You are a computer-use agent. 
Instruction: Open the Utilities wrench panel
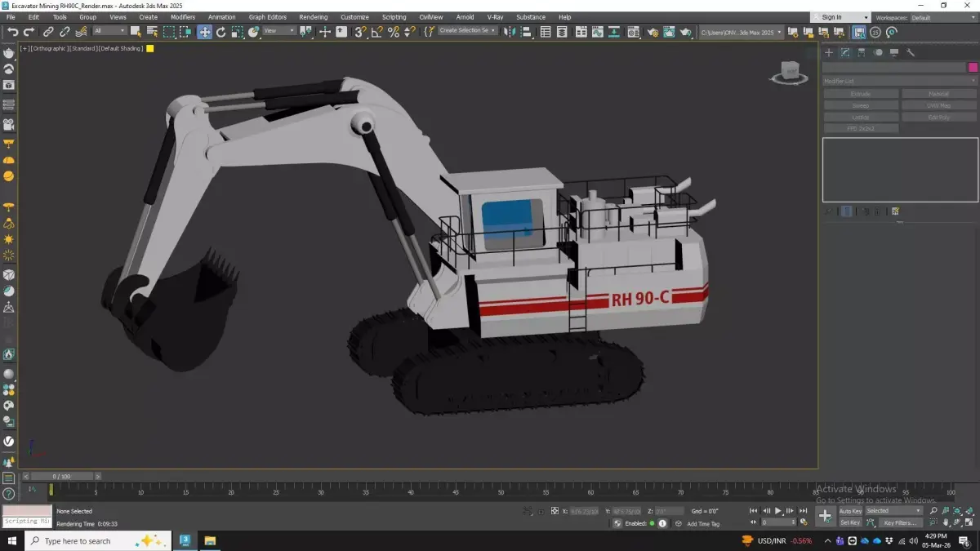coord(911,52)
